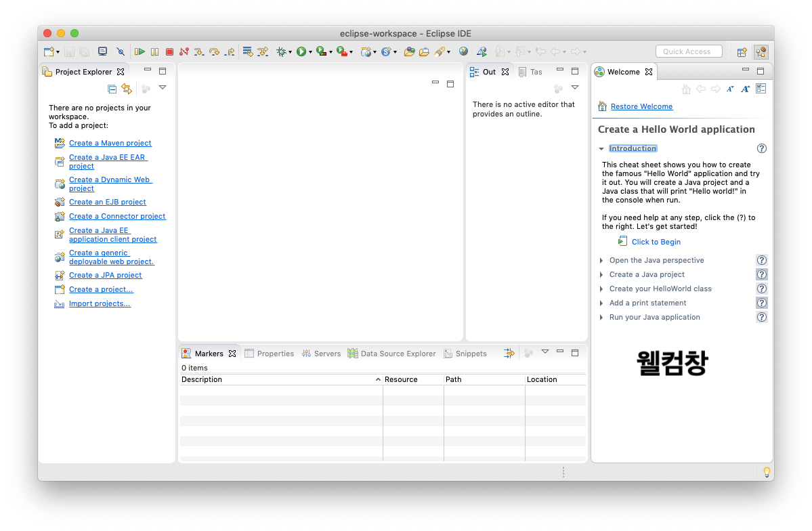
Task: Expand Add a print statement step
Action: 601,303
